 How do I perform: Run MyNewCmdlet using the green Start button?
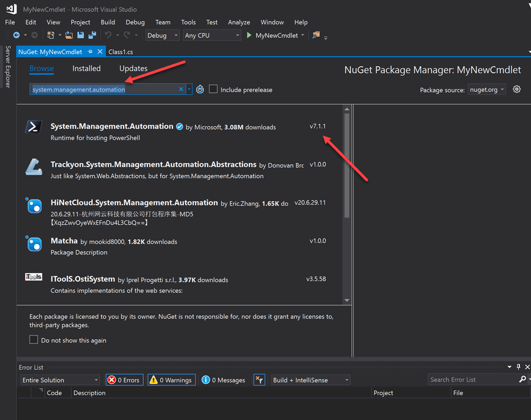click(x=249, y=35)
